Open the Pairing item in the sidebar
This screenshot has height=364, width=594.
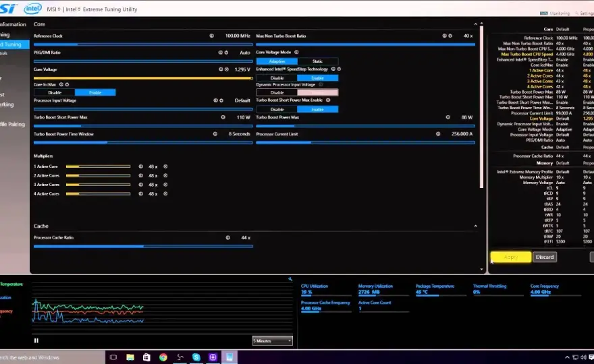tap(13, 124)
